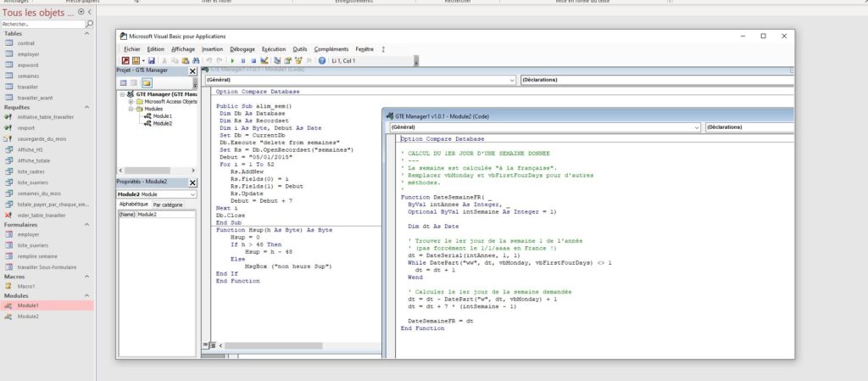868x381 pixels.
Task: Select Module1 in the project tree
Action: (x=163, y=116)
